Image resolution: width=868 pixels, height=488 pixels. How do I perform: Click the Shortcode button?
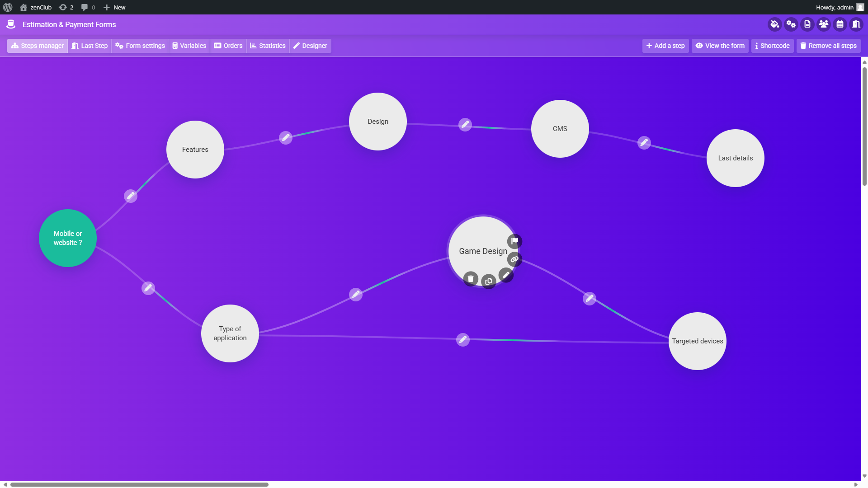point(773,46)
